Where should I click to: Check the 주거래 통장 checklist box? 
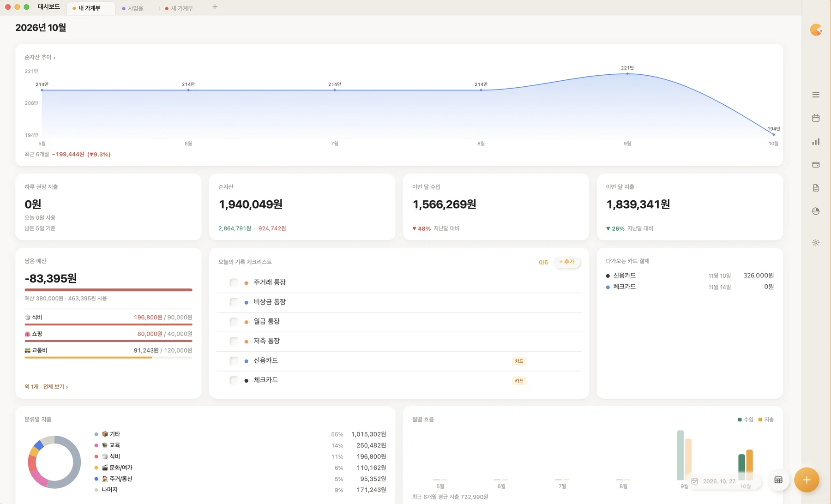(234, 282)
